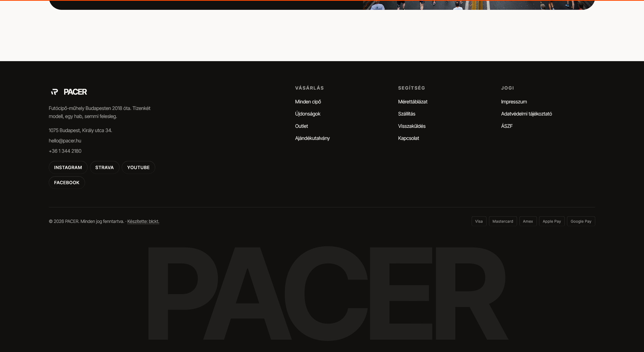This screenshot has width=644, height=352.
Task: Open the Strava social link
Action: (x=104, y=167)
